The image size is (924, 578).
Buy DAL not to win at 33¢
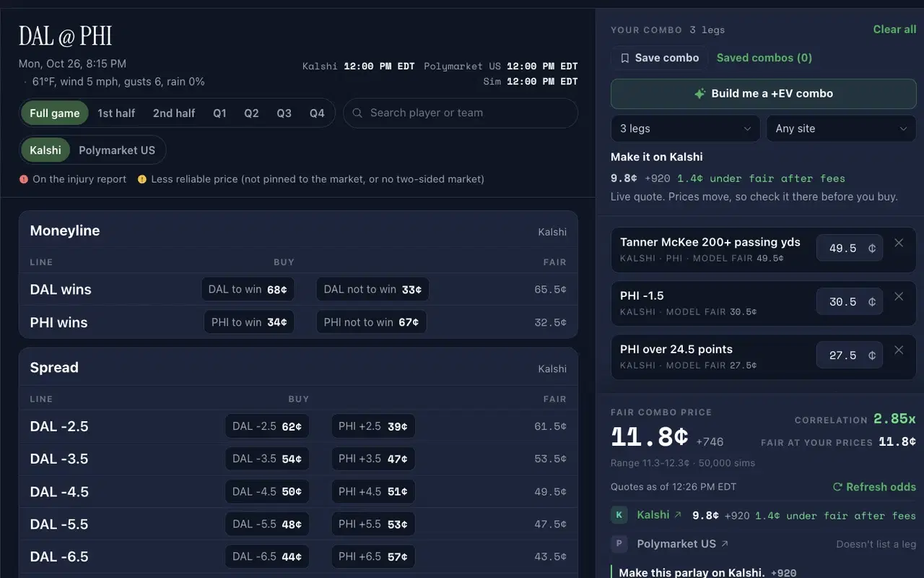click(x=372, y=290)
